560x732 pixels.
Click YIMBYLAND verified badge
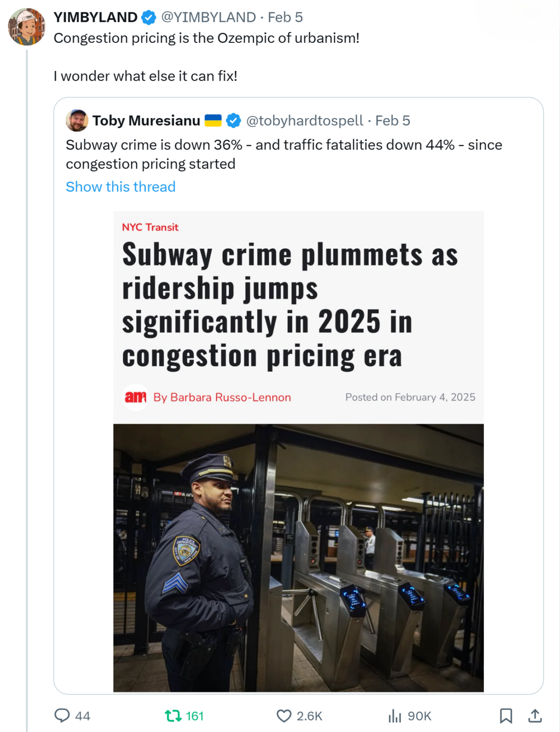pyautogui.click(x=149, y=18)
